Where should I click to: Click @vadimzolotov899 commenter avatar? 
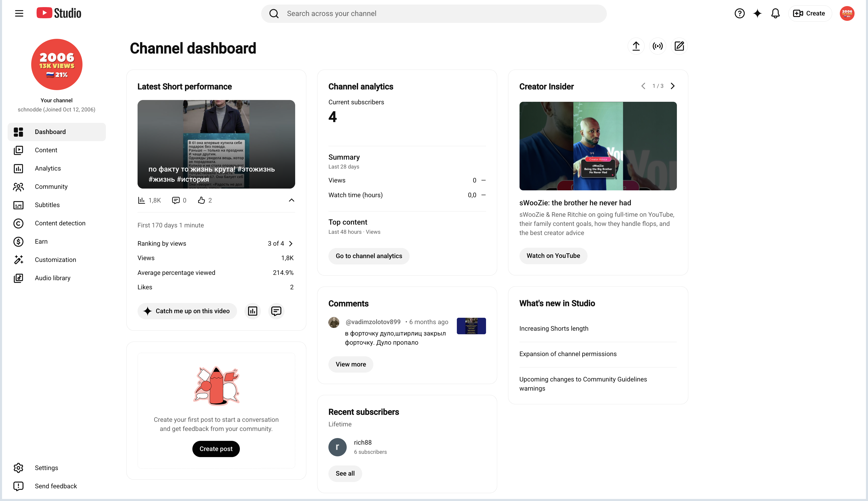pos(334,322)
